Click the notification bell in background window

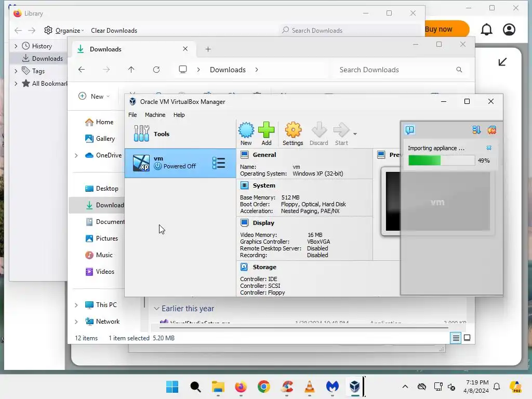click(x=486, y=30)
